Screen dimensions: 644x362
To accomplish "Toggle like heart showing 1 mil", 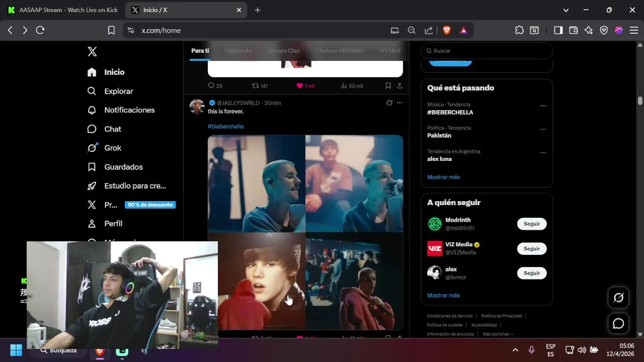I will point(305,86).
